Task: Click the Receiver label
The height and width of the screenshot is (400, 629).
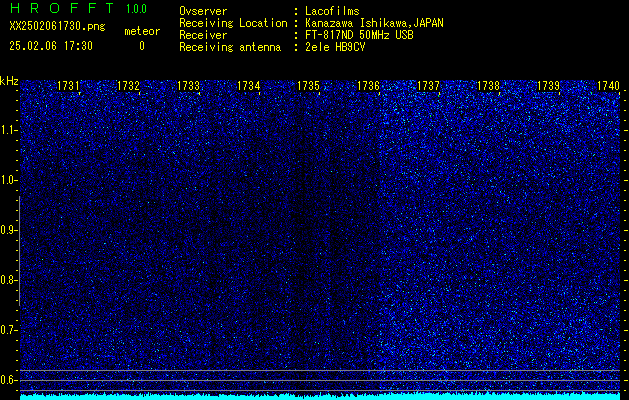Action: [x=203, y=35]
